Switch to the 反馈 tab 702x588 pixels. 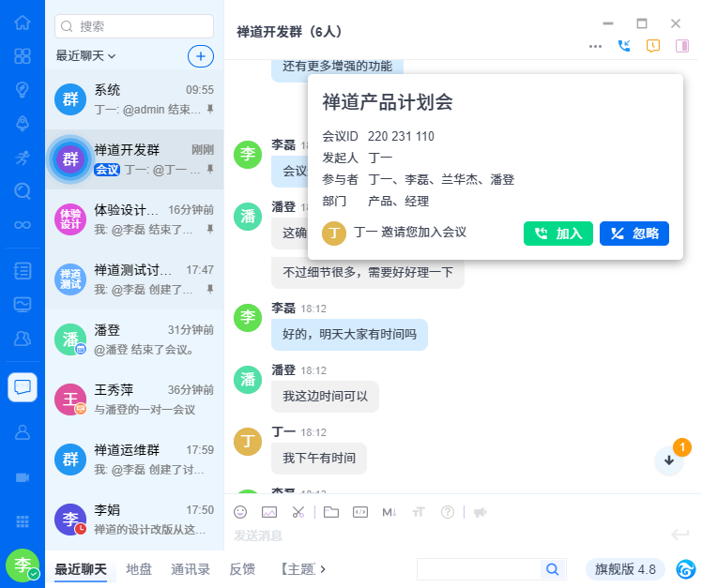(242, 569)
